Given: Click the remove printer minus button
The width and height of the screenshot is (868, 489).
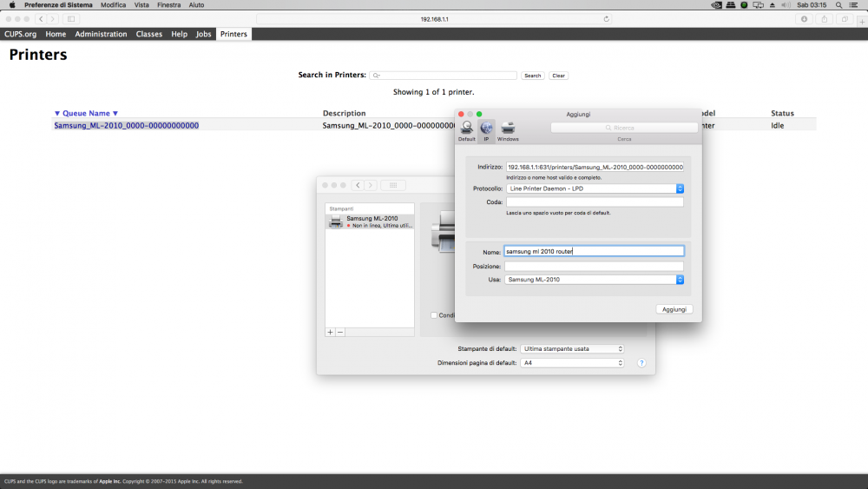Looking at the screenshot, I should (340, 333).
